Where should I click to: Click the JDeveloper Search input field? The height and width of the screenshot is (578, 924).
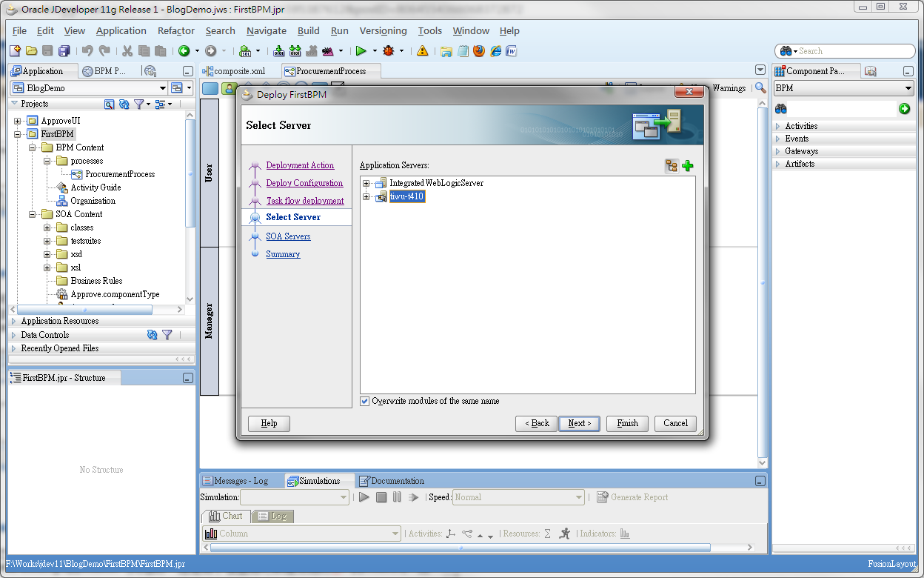tap(845, 51)
